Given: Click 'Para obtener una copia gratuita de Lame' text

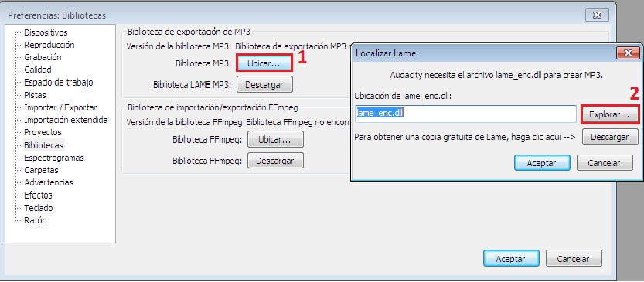Looking at the screenshot, I should [x=465, y=137].
